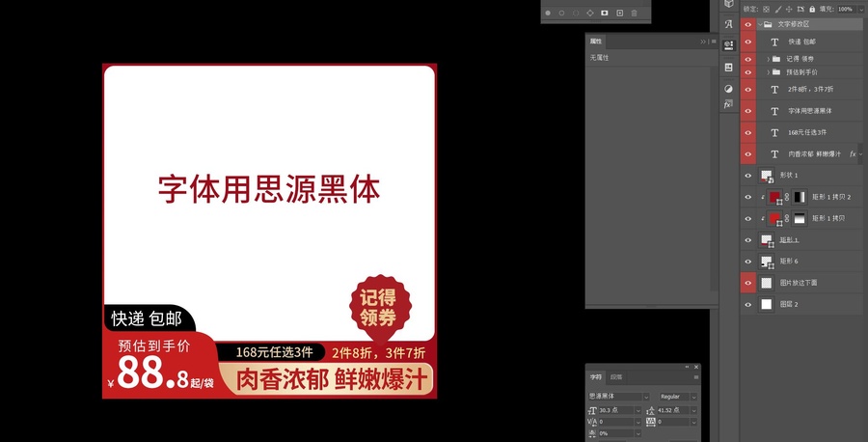Click the load path as selection dotted circle icon
The width and height of the screenshot is (868, 442).
(x=577, y=13)
